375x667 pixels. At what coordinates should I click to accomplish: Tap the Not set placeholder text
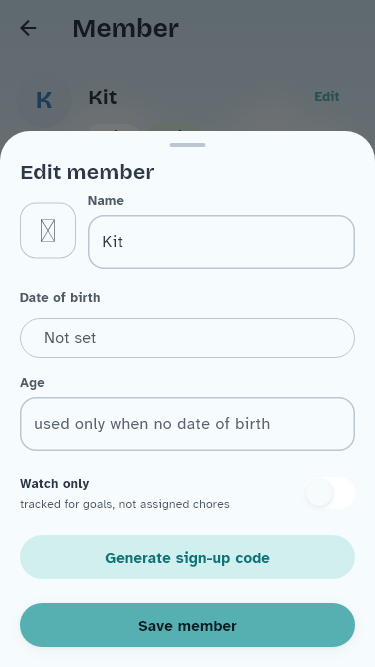tap(70, 338)
